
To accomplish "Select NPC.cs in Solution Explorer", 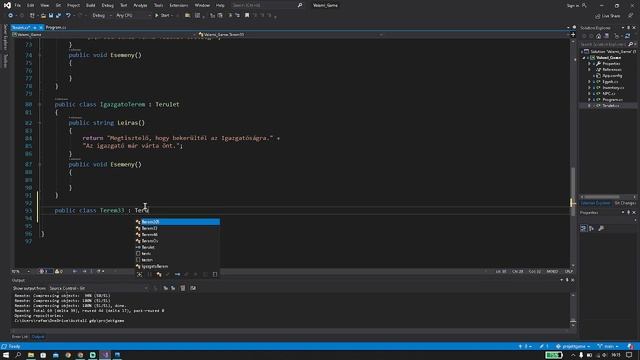I will [609, 93].
